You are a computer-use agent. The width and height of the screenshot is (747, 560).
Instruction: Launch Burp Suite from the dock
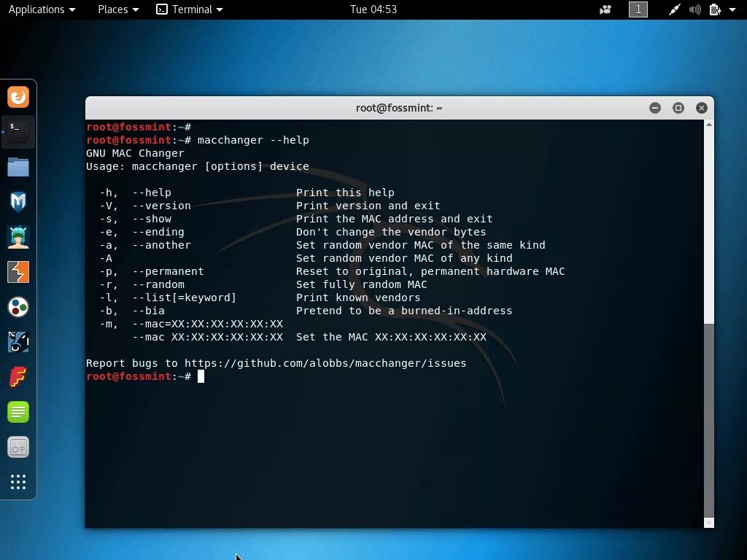(18, 272)
